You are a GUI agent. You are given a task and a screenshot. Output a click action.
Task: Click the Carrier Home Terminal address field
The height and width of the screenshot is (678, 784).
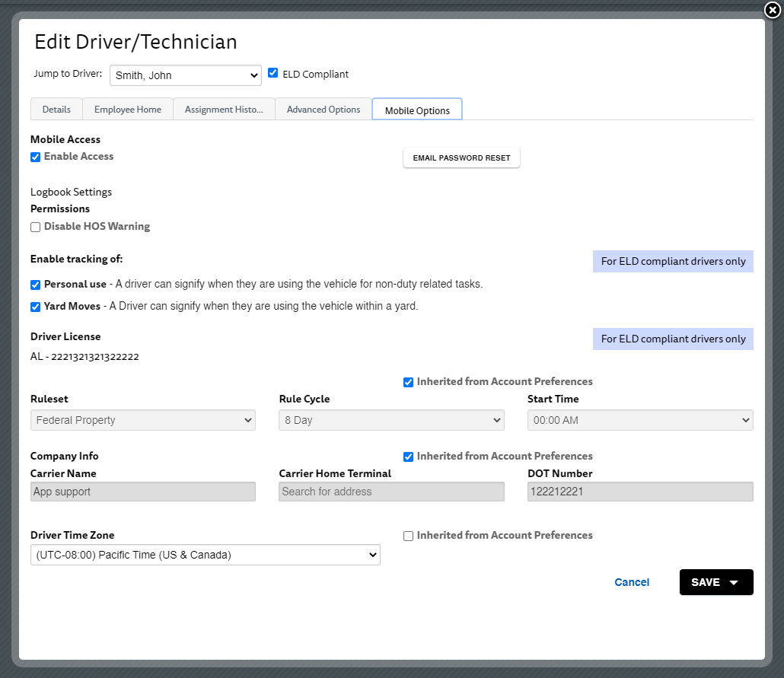click(x=391, y=492)
